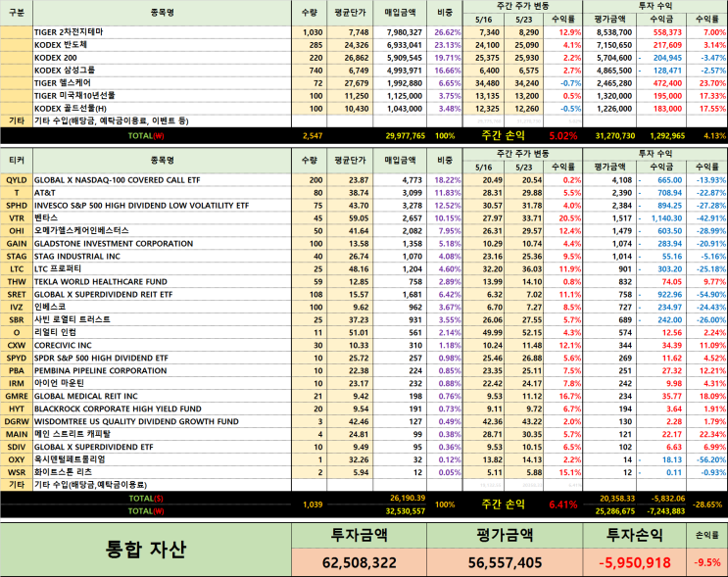Select the TIGER 2차전지테마 name cell
Image resolution: width=728 pixels, height=577 pixels.
coord(162,32)
